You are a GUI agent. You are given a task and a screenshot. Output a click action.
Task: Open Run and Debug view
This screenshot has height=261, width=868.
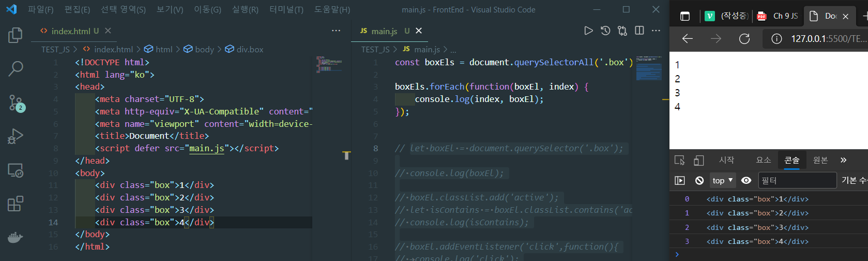(16, 136)
